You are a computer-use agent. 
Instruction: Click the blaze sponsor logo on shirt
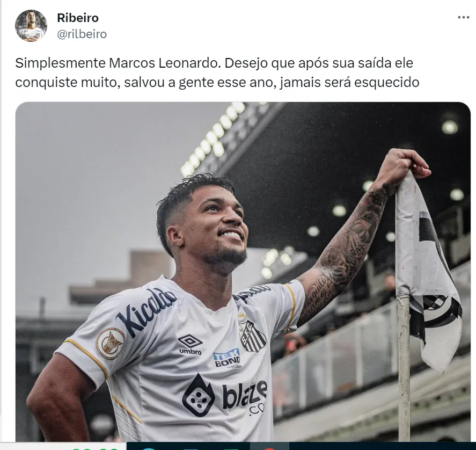click(x=225, y=395)
